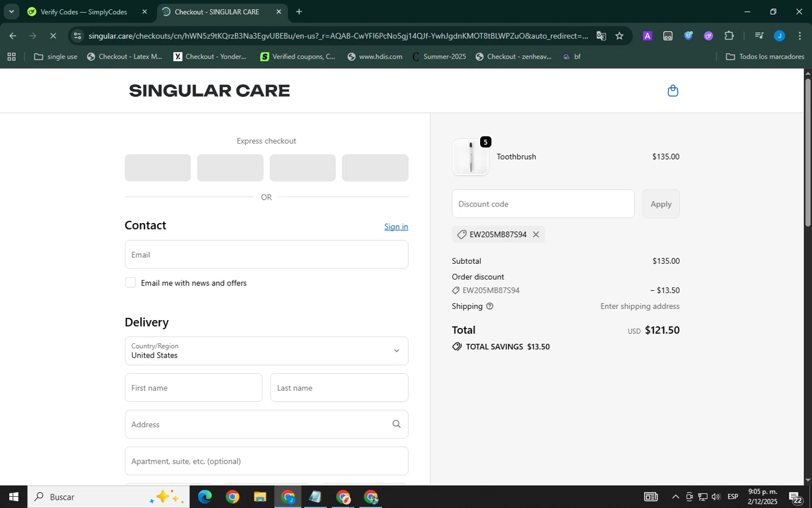Tick Email me with news and offers
Image resolution: width=812 pixels, height=508 pixels.
pos(130,283)
